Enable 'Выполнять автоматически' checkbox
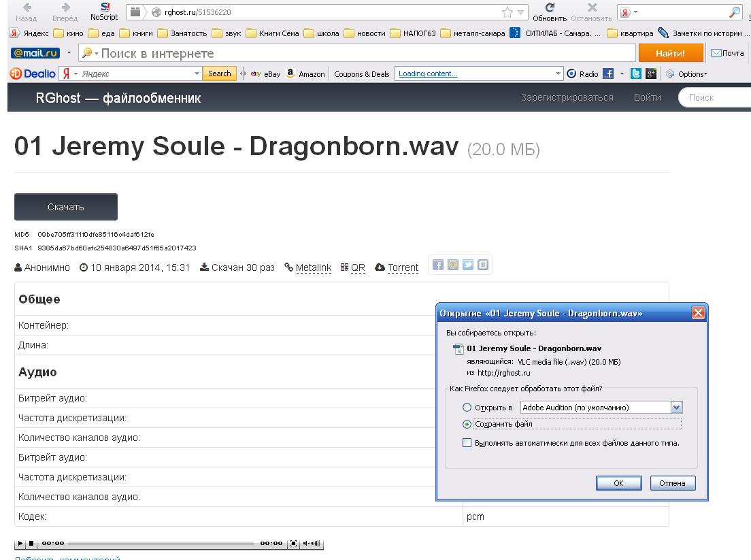This screenshot has height=560, width=751. pos(467,443)
